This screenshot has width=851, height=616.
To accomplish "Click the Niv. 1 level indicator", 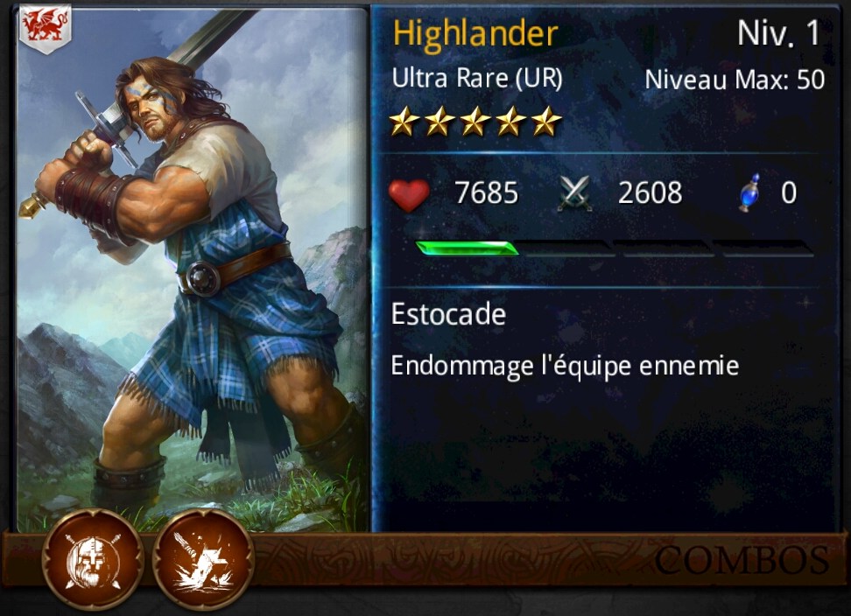I will pos(779,33).
